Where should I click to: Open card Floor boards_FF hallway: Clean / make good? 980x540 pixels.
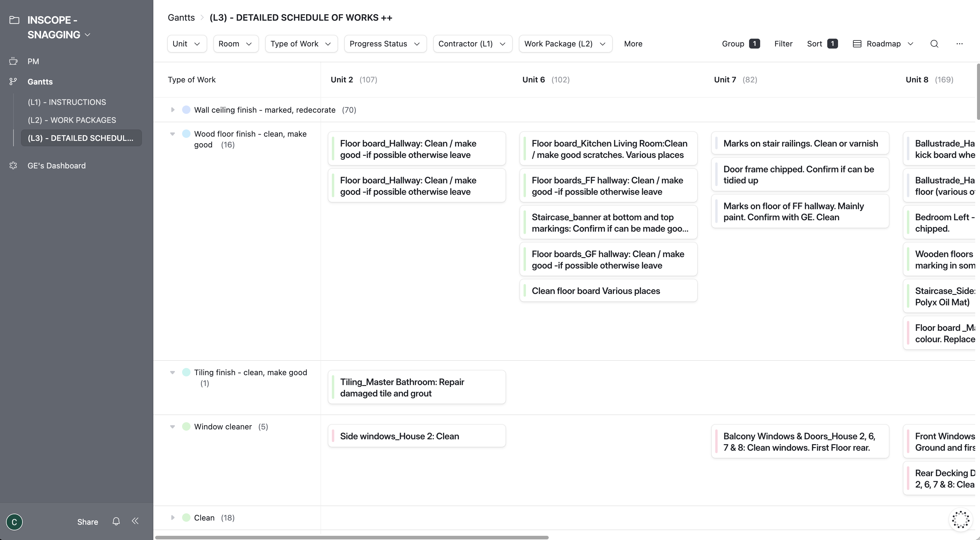(608, 186)
